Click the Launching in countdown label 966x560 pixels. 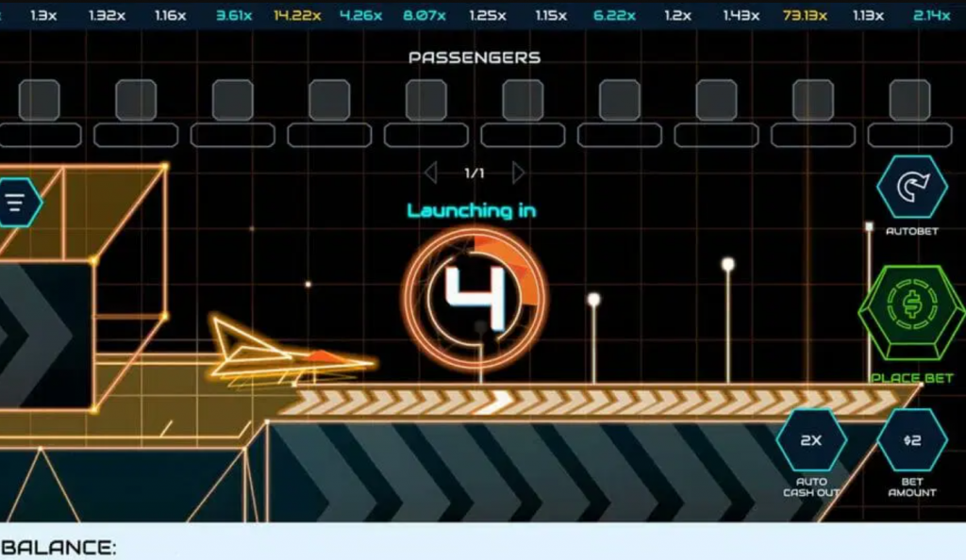[x=472, y=210]
